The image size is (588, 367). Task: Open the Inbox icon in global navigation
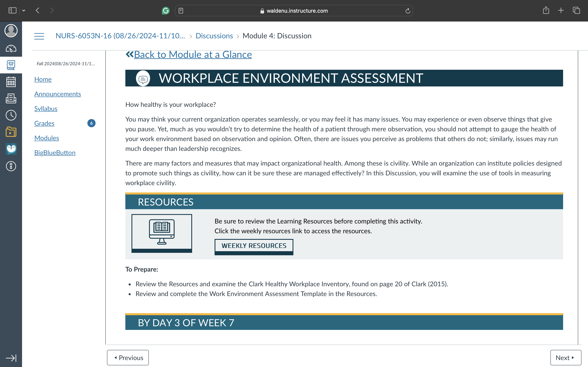[x=11, y=98]
